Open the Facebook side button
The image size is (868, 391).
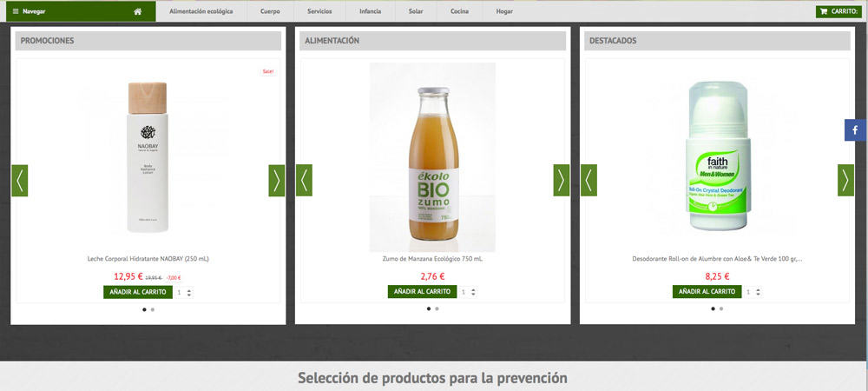pos(855,130)
